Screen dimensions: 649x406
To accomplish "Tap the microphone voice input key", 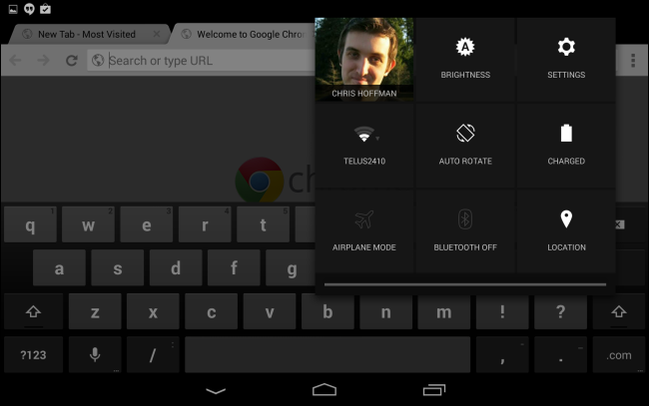I will click(95, 355).
